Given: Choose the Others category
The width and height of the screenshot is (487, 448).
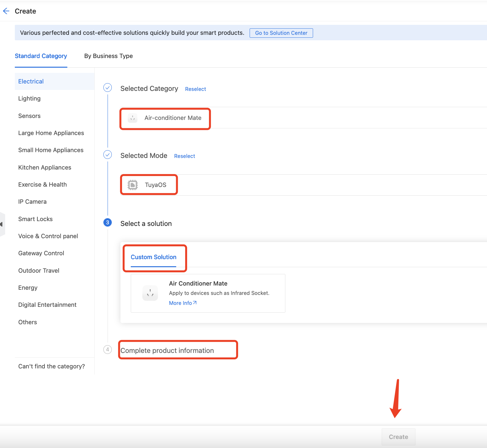Looking at the screenshot, I should (x=54, y=322).
